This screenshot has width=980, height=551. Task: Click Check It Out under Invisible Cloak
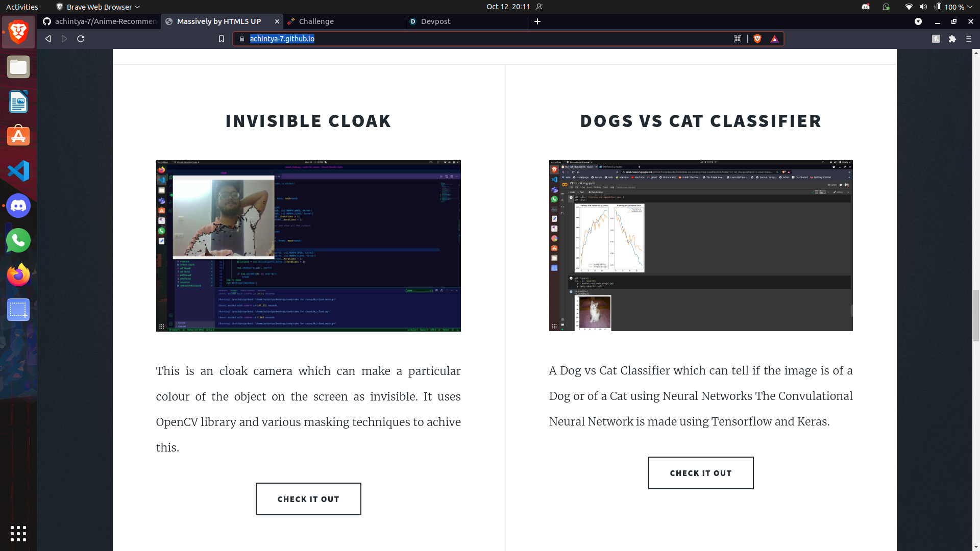[x=308, y=499]
